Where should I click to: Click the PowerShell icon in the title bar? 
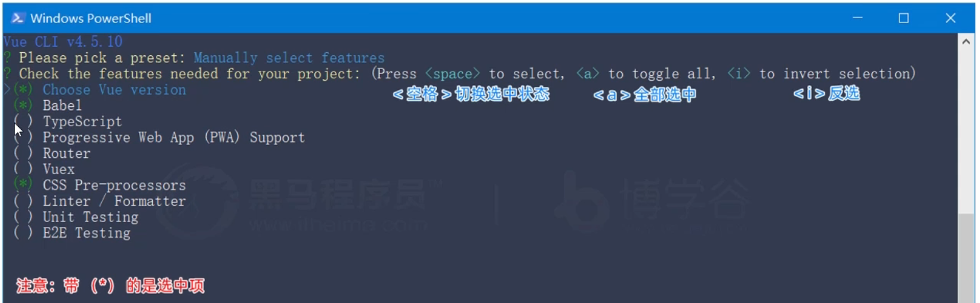click(x=18, y=18)
